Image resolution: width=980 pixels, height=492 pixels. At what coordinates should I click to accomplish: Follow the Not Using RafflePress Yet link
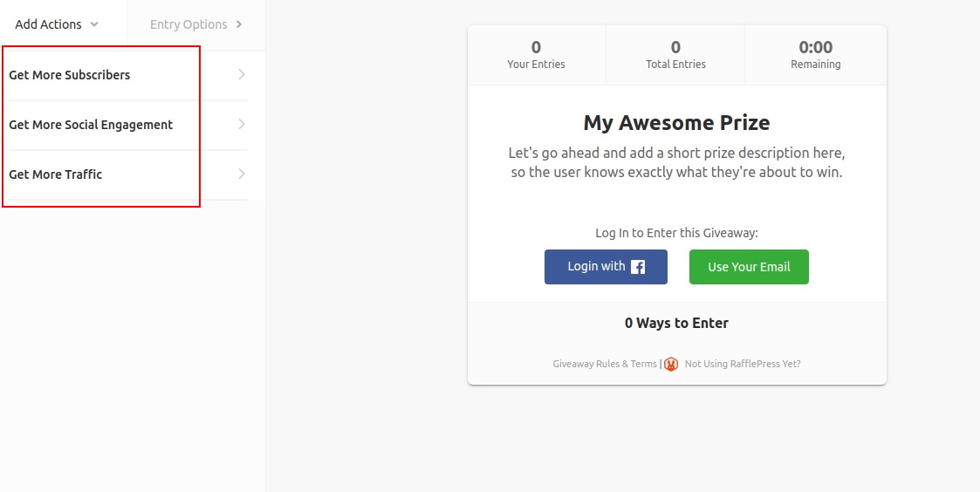pos(743,364)
